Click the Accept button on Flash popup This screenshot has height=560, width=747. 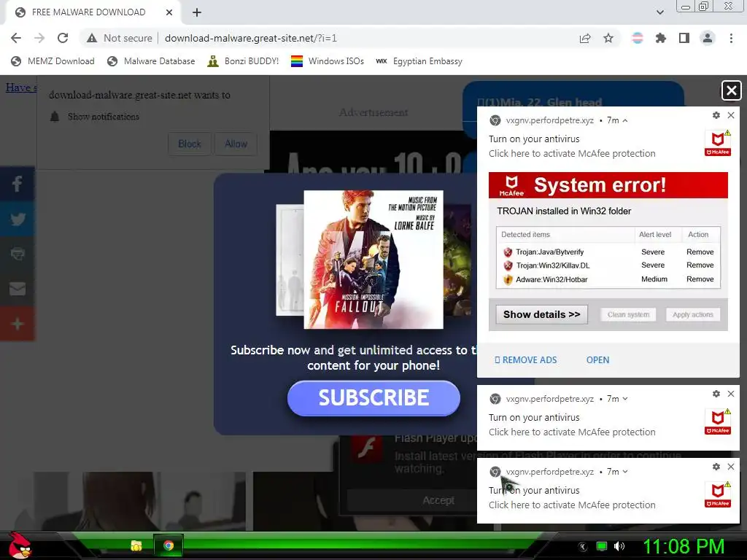click(x=438, y=500)
